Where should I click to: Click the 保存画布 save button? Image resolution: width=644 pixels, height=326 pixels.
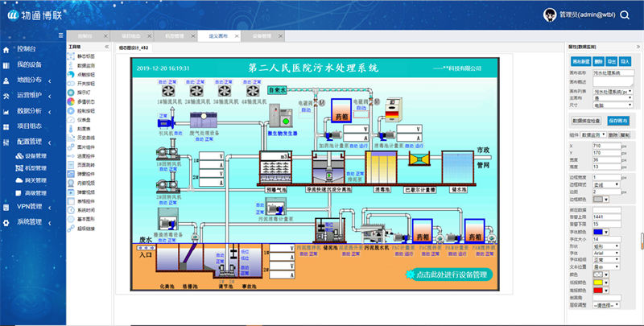tap(618, 120)
